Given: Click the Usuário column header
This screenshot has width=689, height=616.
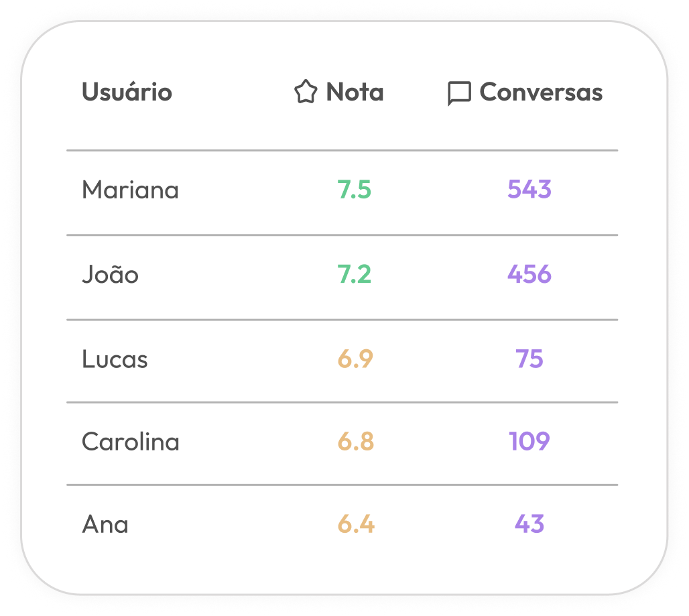Looking at the screenshot, I should click(127, 92).
